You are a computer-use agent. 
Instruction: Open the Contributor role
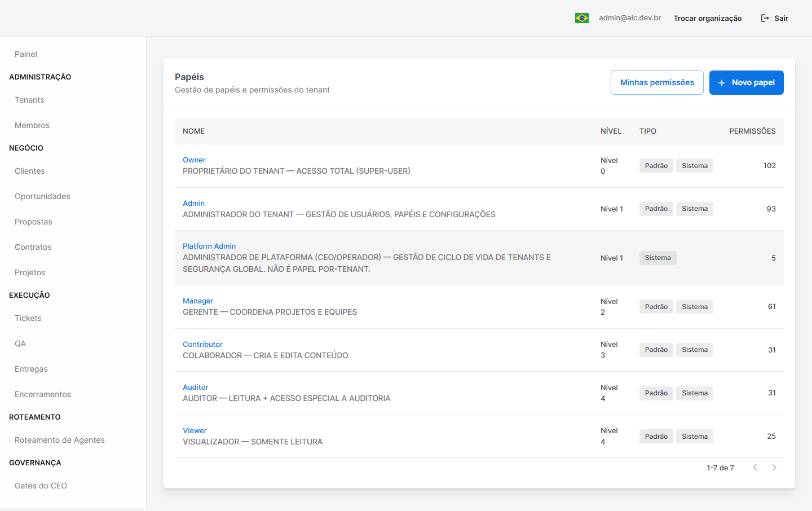point(202,345)
